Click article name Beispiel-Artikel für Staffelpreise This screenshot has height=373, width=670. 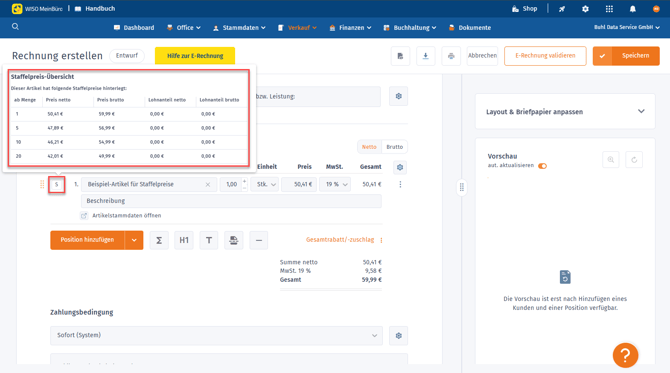tap(130, 185)
